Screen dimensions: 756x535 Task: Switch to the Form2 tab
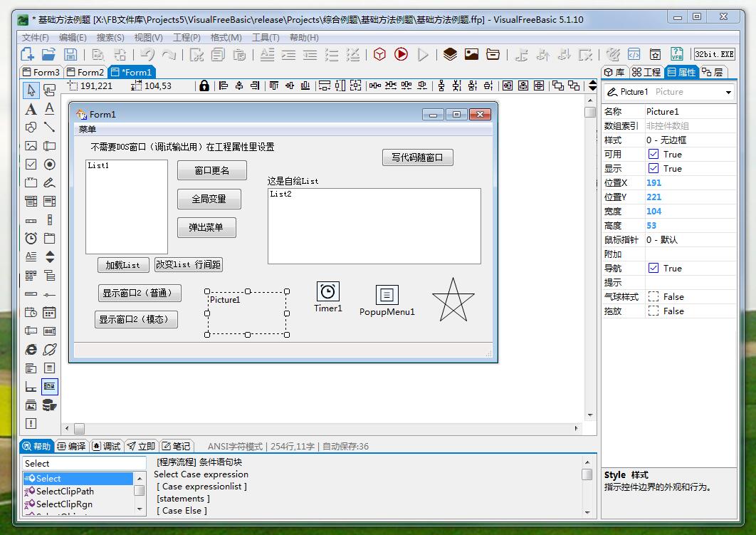pos(85,73)
